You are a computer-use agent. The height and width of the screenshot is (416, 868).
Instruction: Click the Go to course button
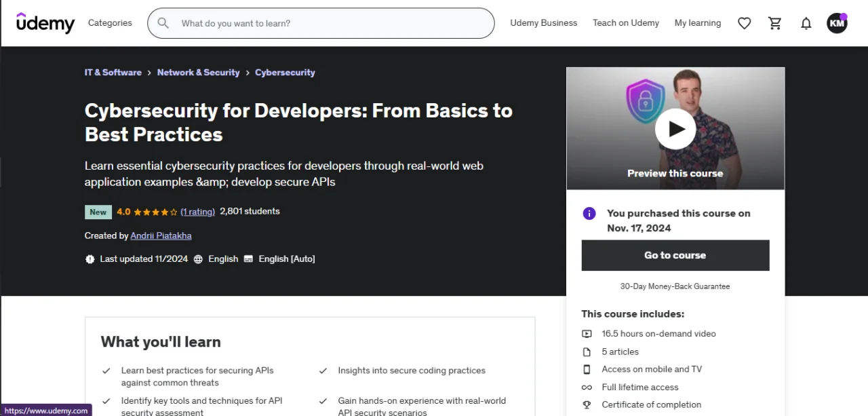(675, 255)
